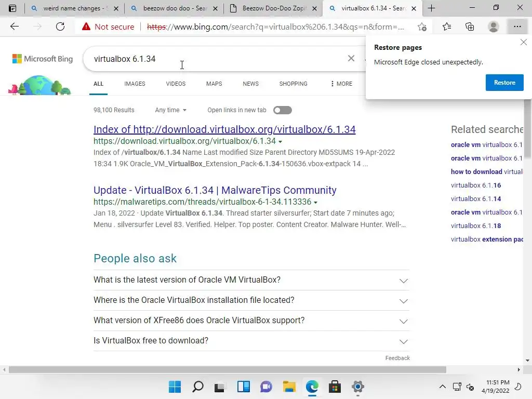Viewport: 532px width, 399px height.
Task: Click the Feedback link
Action: click(397, 358)
